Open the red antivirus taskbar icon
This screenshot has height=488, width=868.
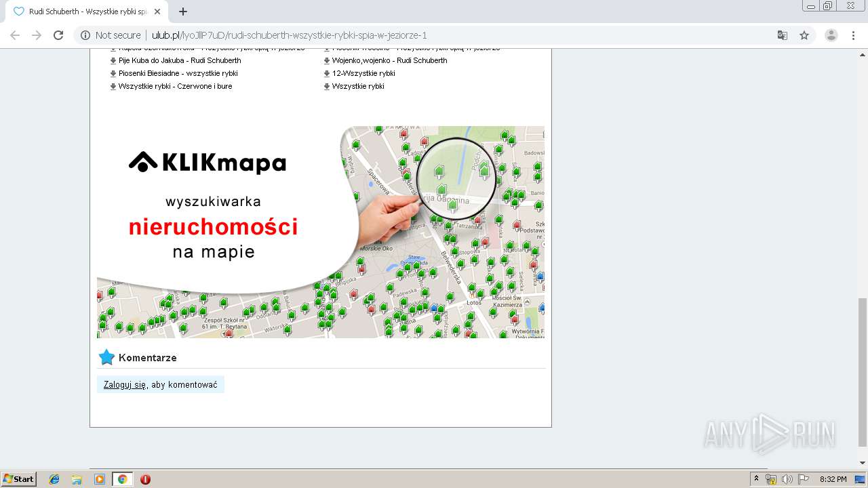tap(145, 479)
